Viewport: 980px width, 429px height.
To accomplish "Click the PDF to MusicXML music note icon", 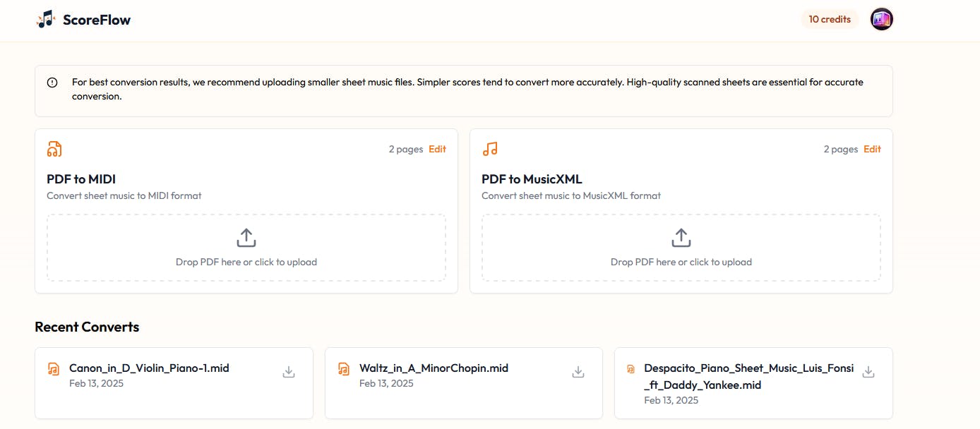I will [x=490, y=149].
